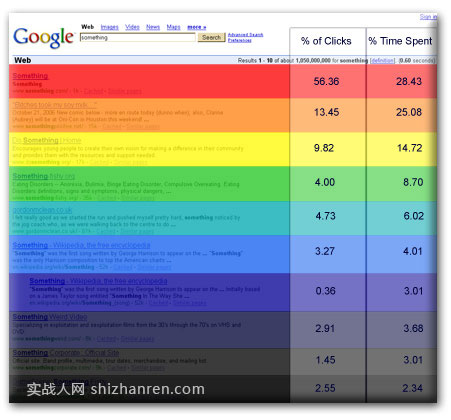Click the '% of Clicks' column header
The height and width of the screenshot is (420, 451).
click(326, 41)
